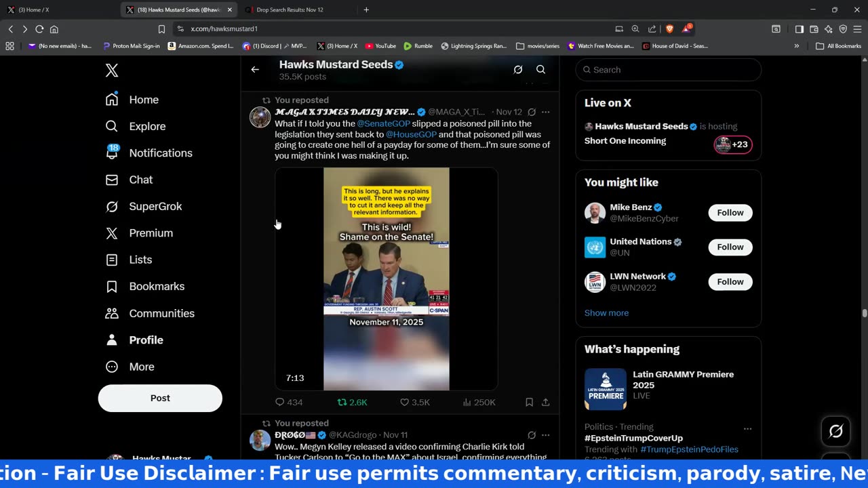Go back using the profile back arrow
The image size is (868, 488).
255,69
